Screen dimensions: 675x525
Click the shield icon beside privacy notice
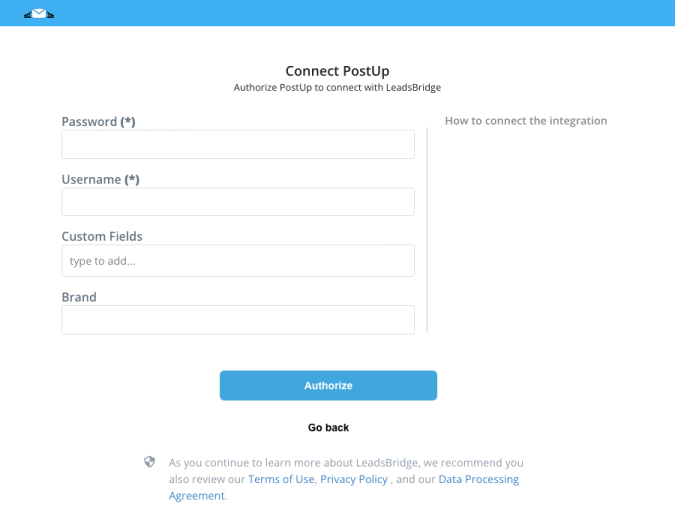(149, 462)
